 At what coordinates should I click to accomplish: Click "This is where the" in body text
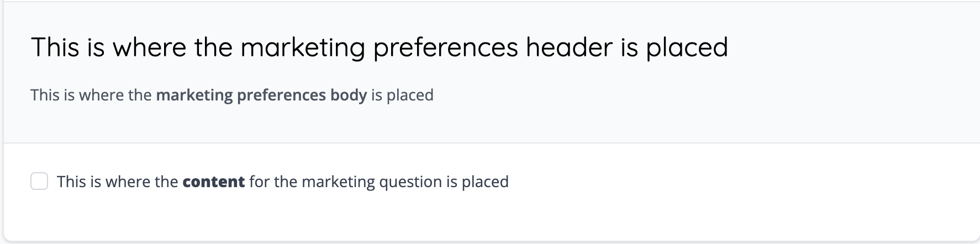91,95
